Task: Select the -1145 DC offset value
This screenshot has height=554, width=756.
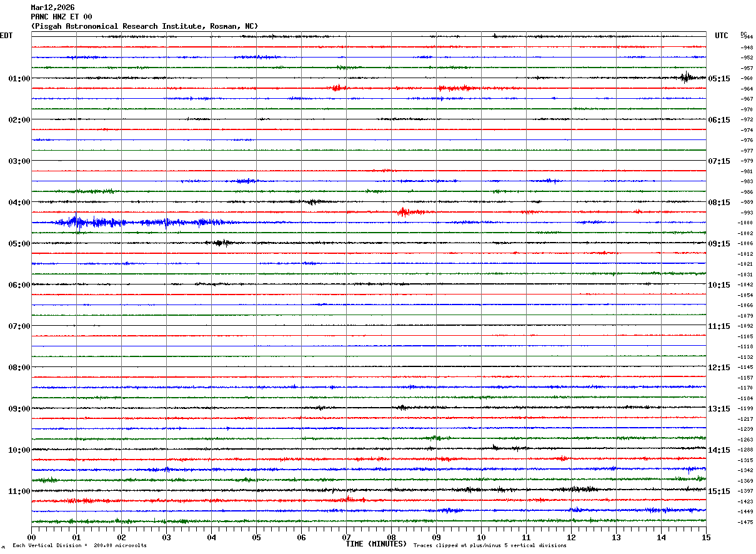Action: point(747,368)
